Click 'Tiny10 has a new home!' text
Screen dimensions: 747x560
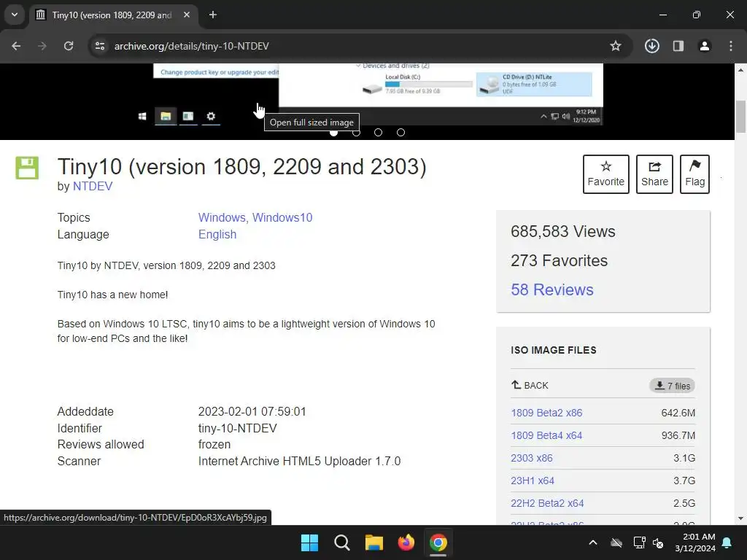112,295
